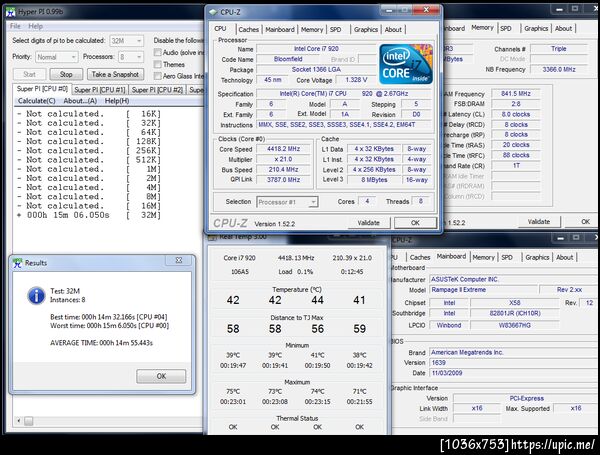
Task: Select the Super PI [CPU #1] tab
Action: (99, 90)
